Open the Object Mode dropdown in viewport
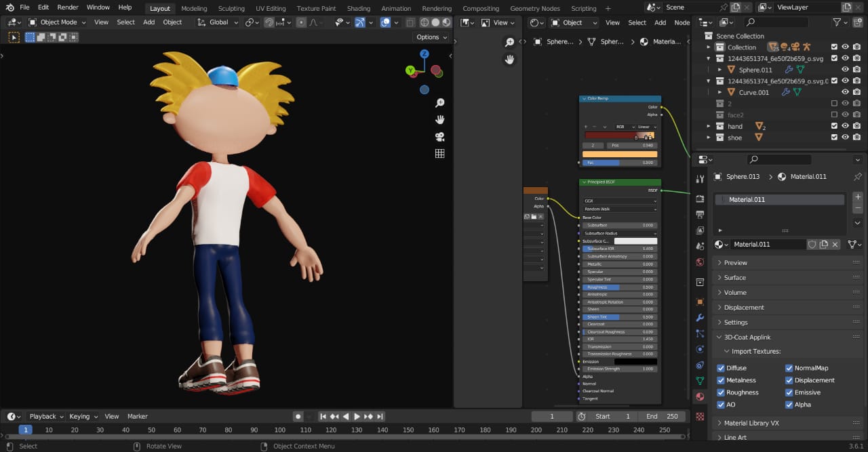868x452 pixels. (58, 22)
